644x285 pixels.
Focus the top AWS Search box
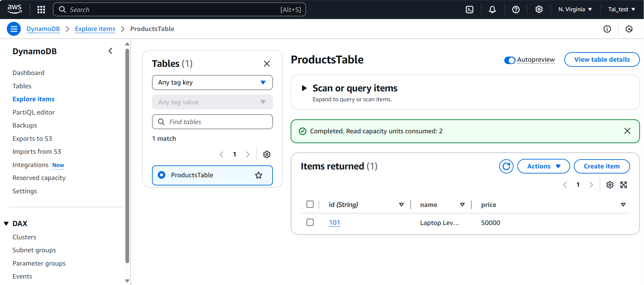179,10
